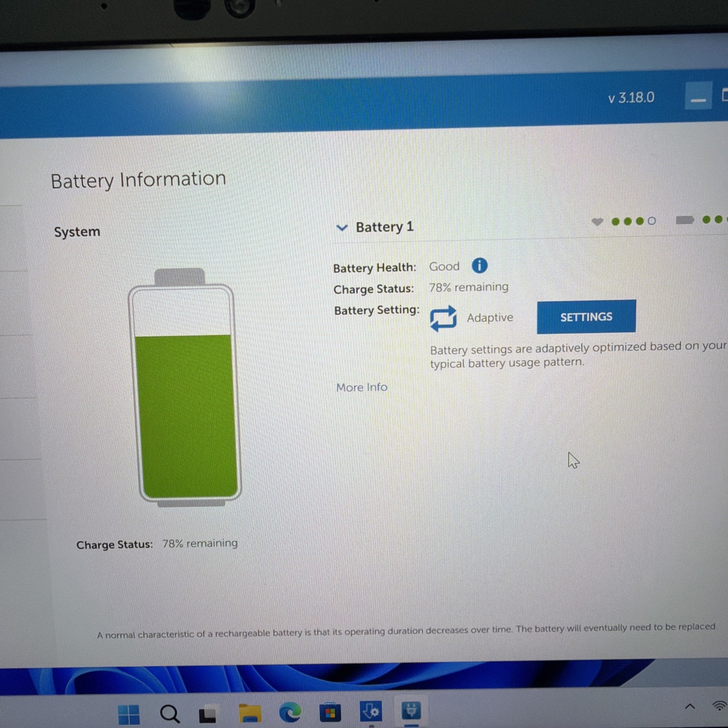Click the rechargeable battery disclaimer text
Image resolution: width=728 pixels, height=728 pixels.
point(406,631)
